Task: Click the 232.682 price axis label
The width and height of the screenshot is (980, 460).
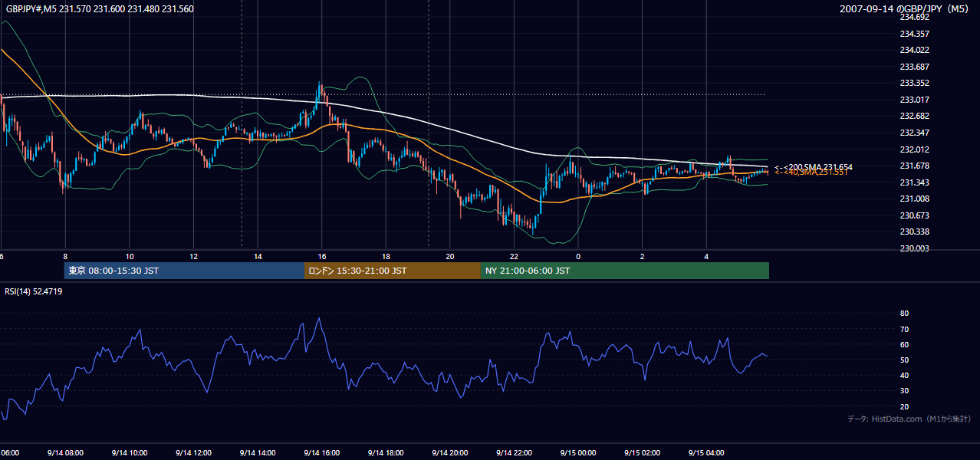Action: 915,117
